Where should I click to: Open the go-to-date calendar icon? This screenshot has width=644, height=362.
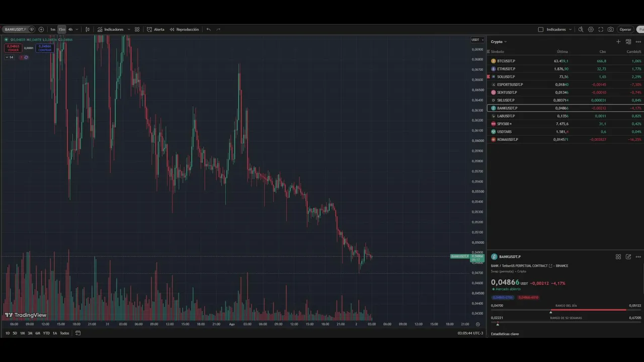(78, 333)
